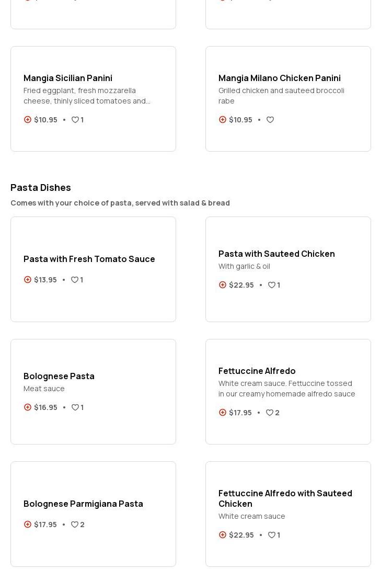Favorite Bolognese Parmigiana Pasta with heart
This screenshot has width=392, height=569.
[75, 525]
